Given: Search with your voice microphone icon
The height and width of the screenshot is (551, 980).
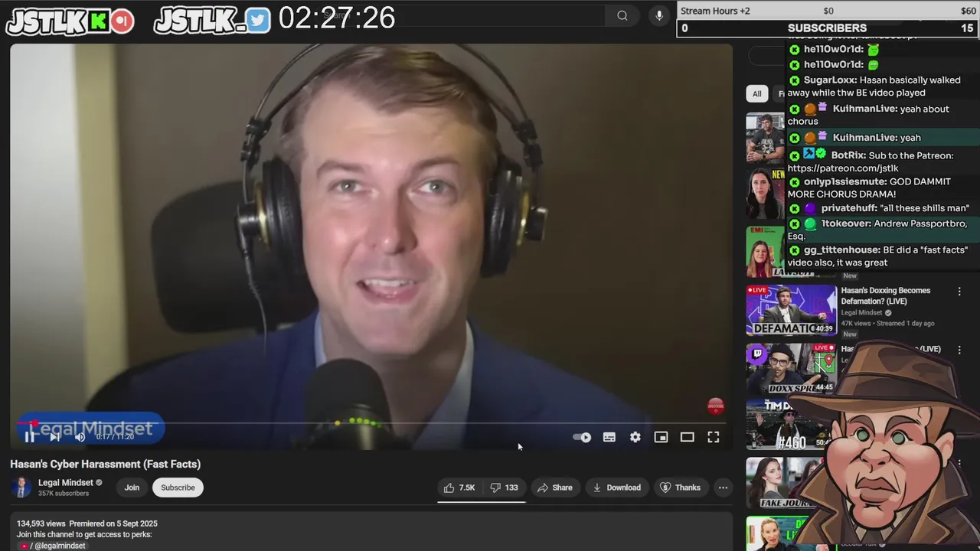Looking at the screenshot, I should tap(659, 15).
